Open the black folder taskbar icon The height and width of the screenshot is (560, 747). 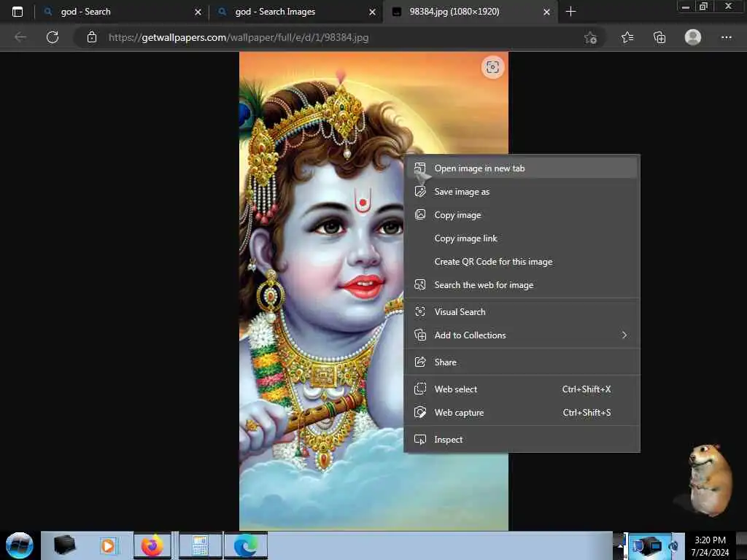pyautogui.click(x=64, y=545)
